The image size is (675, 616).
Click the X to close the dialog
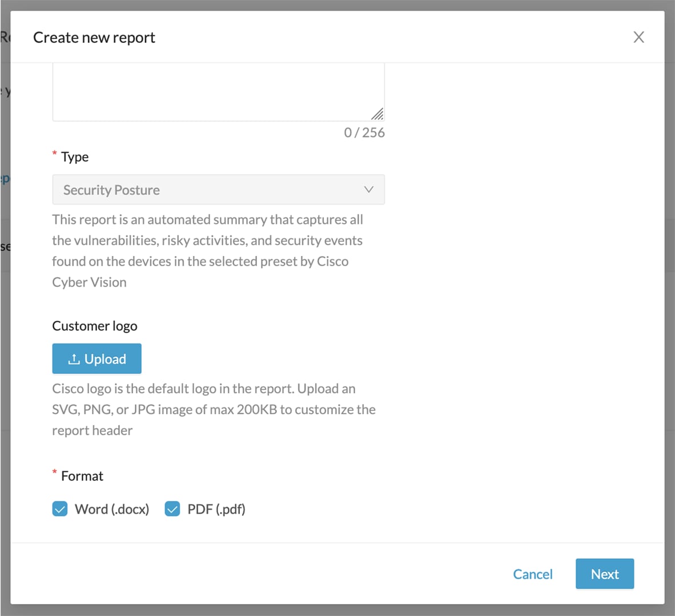point(638,37)
